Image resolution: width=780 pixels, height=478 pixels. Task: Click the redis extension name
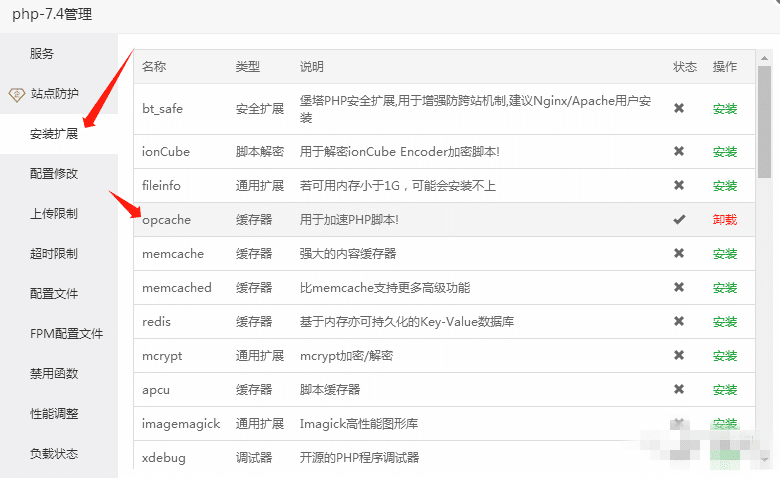click(x=156, y=322)
